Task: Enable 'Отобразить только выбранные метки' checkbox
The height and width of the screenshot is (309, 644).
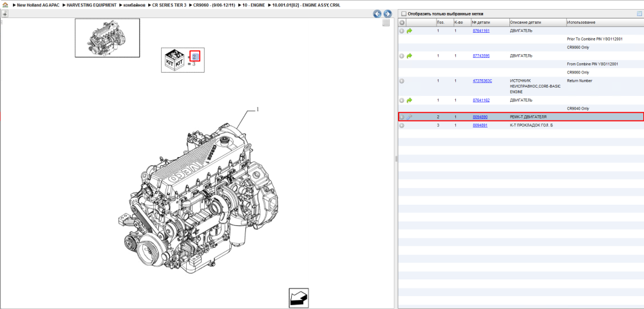Action: coord(403,14)
